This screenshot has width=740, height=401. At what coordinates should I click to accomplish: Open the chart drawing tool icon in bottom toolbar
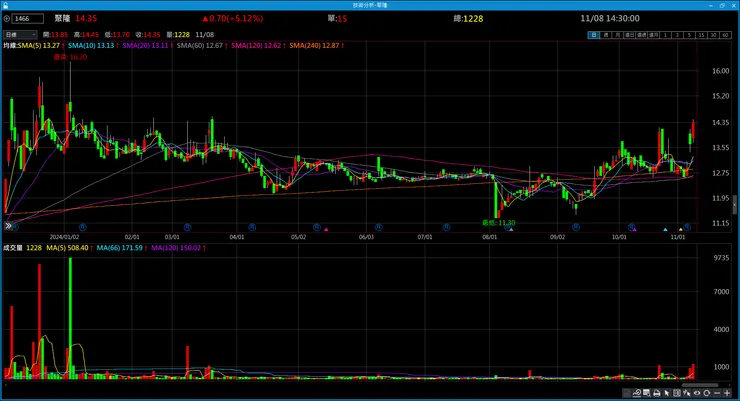[637, 393]
